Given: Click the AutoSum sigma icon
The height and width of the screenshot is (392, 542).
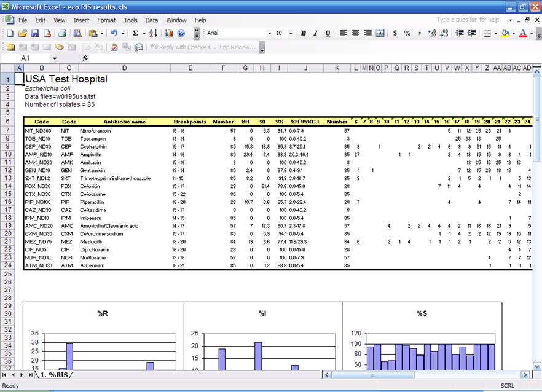Looking at the screenshot, I should point(135,33).
